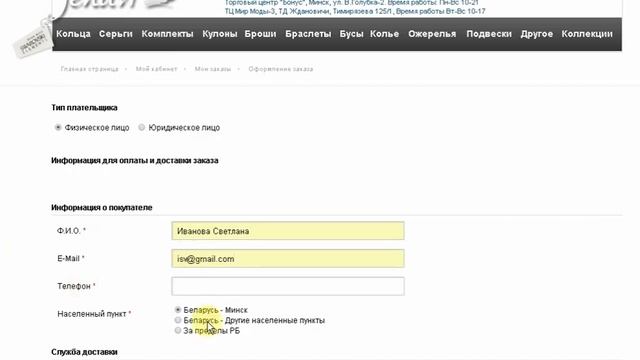
Task: Click the Тип плательщика heading
Action: click(84, 108)
